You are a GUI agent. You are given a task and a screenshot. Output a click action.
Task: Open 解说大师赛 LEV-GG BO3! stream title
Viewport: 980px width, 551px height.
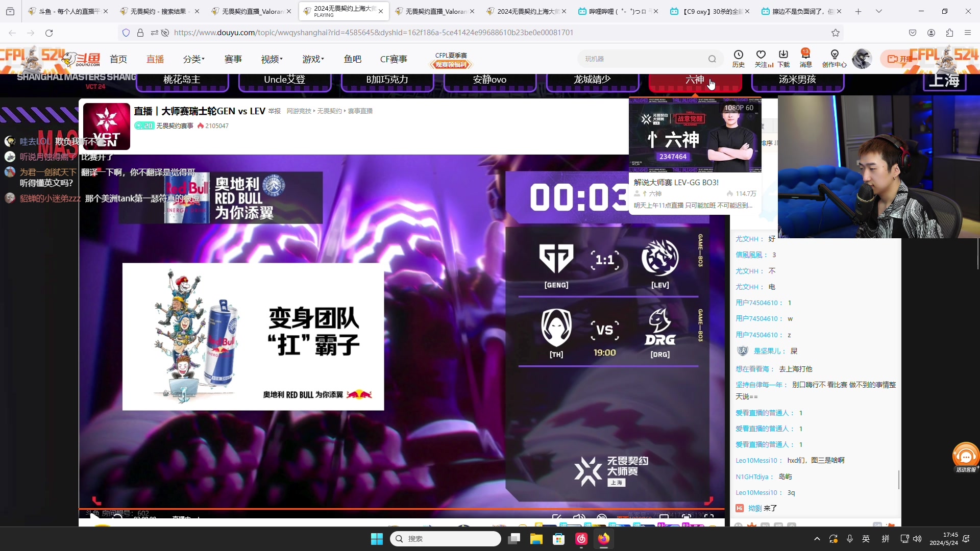[x=676, y=182]
